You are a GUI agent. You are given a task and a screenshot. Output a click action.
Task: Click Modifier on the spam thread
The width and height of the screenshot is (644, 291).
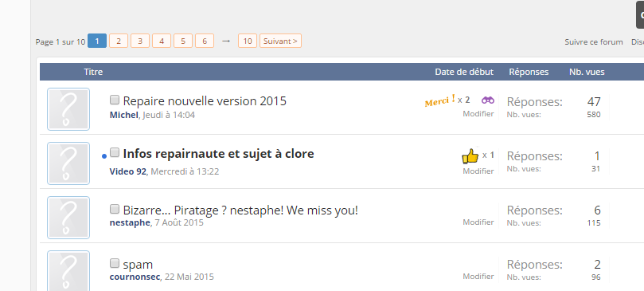[x=478, y=276]
